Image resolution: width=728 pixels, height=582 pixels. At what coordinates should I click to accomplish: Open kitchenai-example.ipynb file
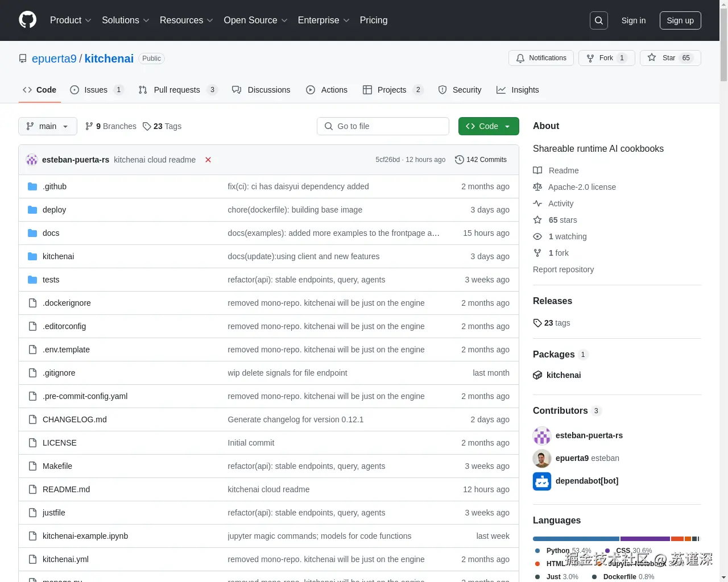[x=85, y=536]
